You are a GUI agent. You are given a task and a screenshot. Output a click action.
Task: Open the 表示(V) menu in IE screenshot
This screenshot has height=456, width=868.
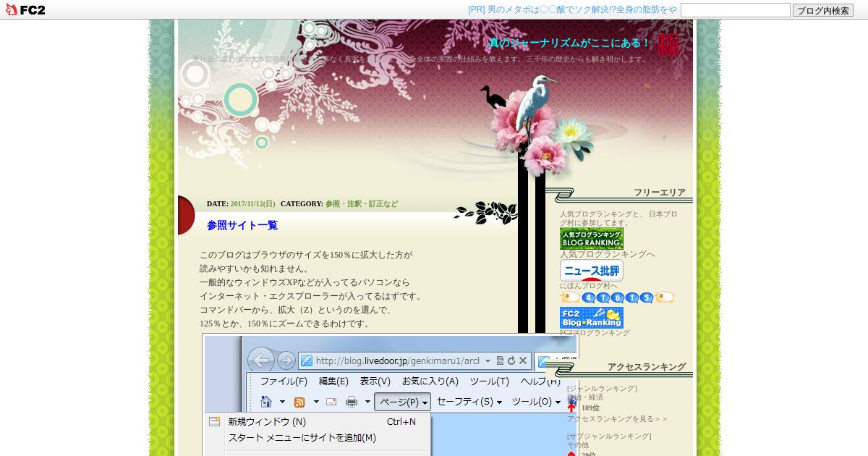[x=375, y=381]
